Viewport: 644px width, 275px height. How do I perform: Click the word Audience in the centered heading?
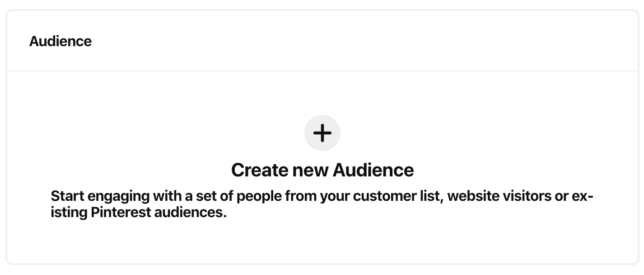pos(373,170)
